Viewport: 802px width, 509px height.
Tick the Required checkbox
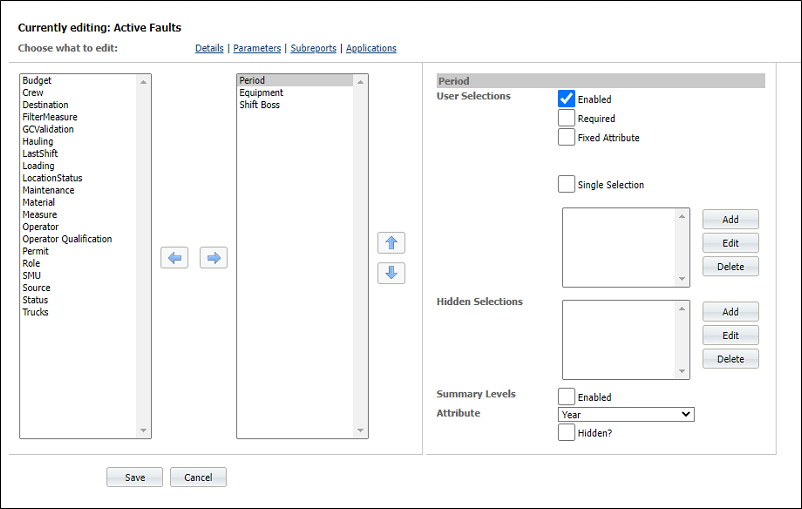click(x=566, y=118)
